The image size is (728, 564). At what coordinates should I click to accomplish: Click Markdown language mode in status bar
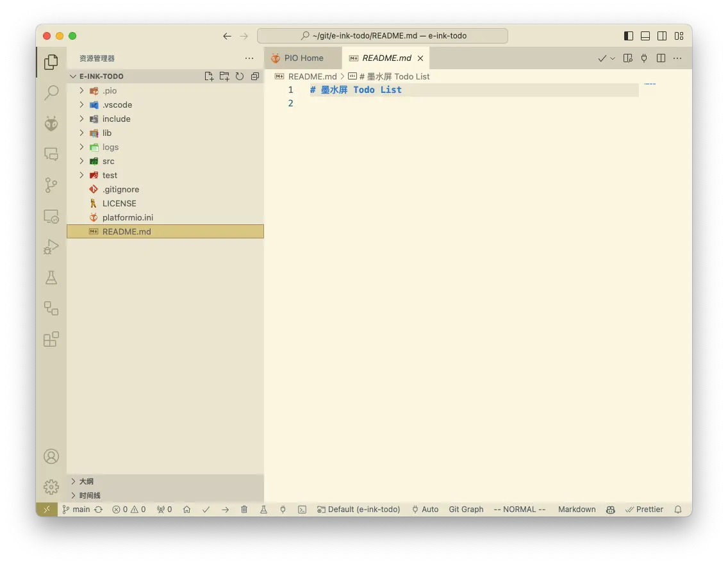[577, 510]
